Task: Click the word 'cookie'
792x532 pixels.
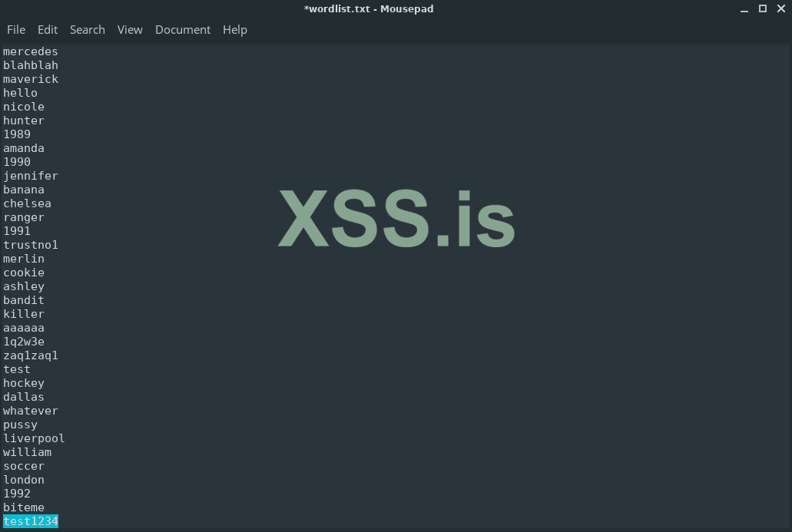Action: click(24, 273)
